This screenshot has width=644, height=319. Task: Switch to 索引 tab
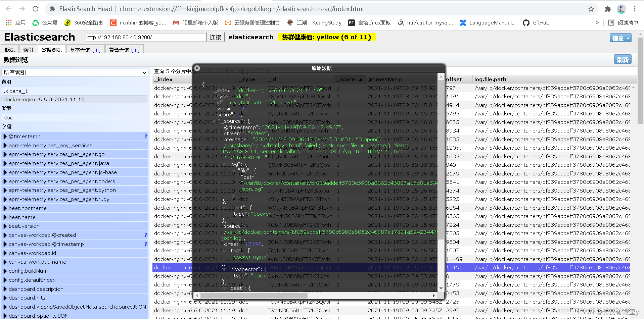tap(28, 50)
